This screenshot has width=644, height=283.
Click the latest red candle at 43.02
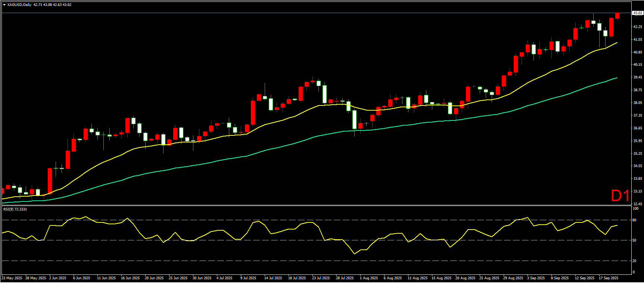click(617, 15)
